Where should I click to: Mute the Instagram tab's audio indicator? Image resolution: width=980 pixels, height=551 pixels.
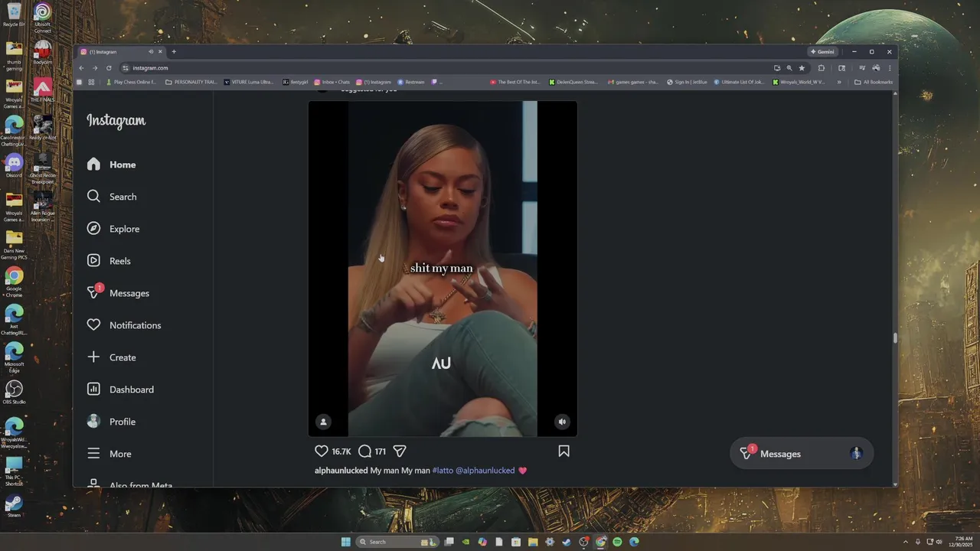point(151,52)
